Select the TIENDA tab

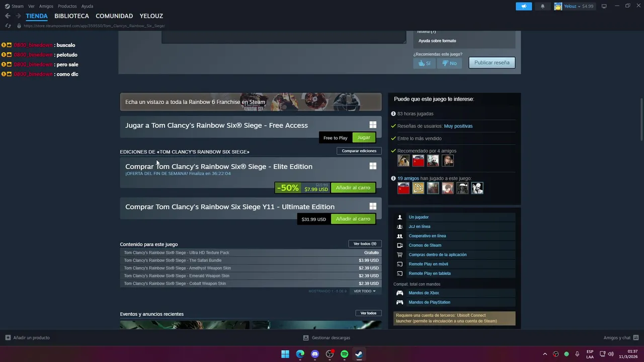[37, 16]
